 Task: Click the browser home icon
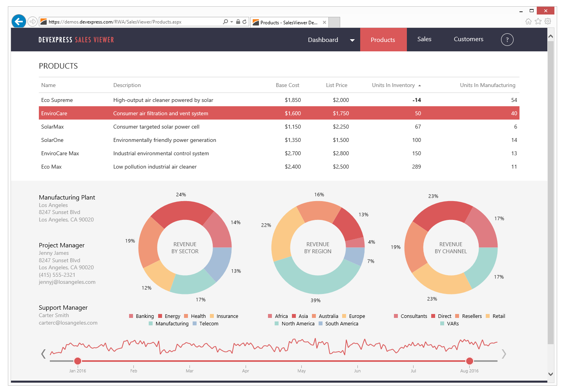pos(529,22)
